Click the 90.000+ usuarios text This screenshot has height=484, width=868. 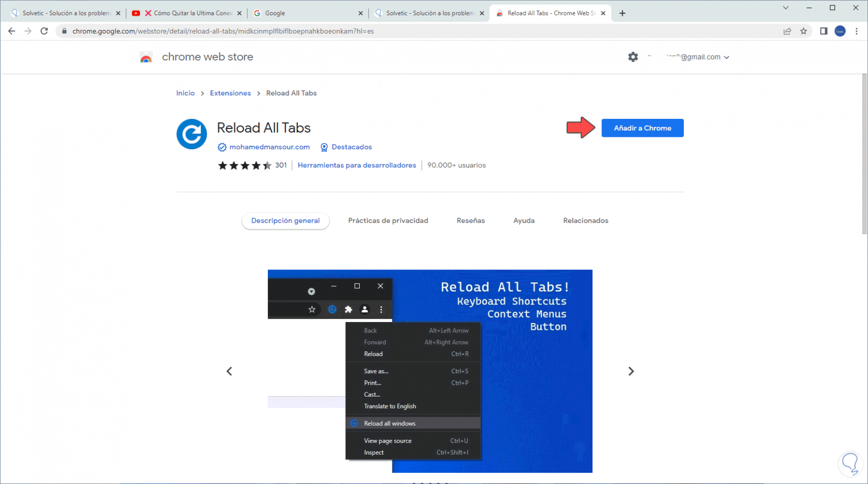[x=457, y=165]
